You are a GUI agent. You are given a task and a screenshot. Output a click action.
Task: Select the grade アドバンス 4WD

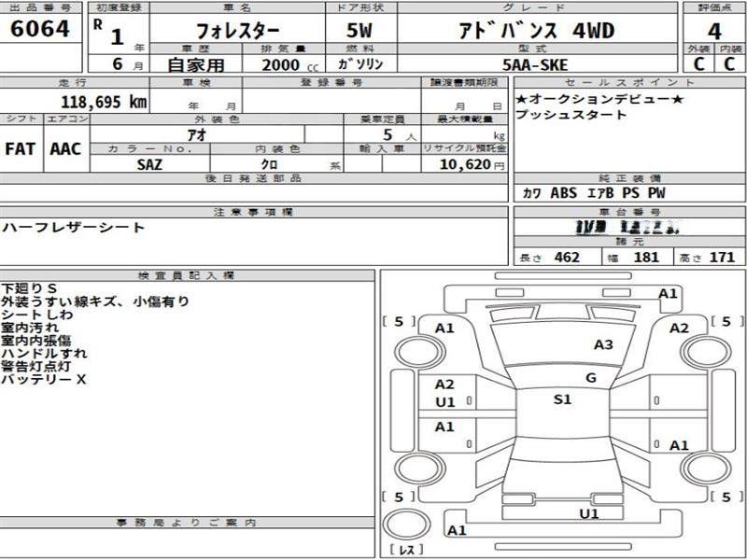pos(536,31)
